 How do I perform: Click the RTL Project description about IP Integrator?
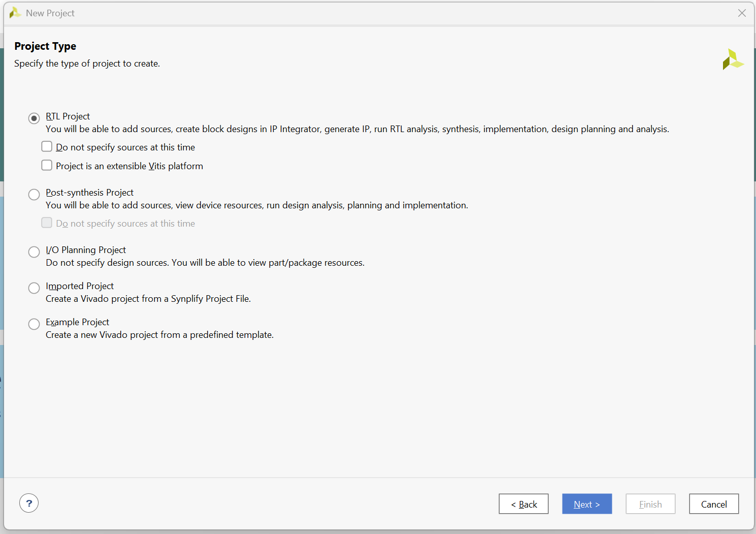click(357, 129)
